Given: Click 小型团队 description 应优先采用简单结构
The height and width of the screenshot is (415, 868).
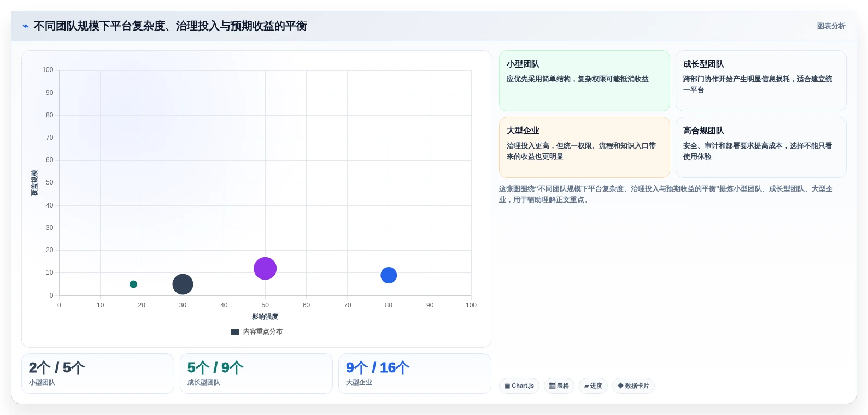Looking at the screenshot, I should [578, 79].
